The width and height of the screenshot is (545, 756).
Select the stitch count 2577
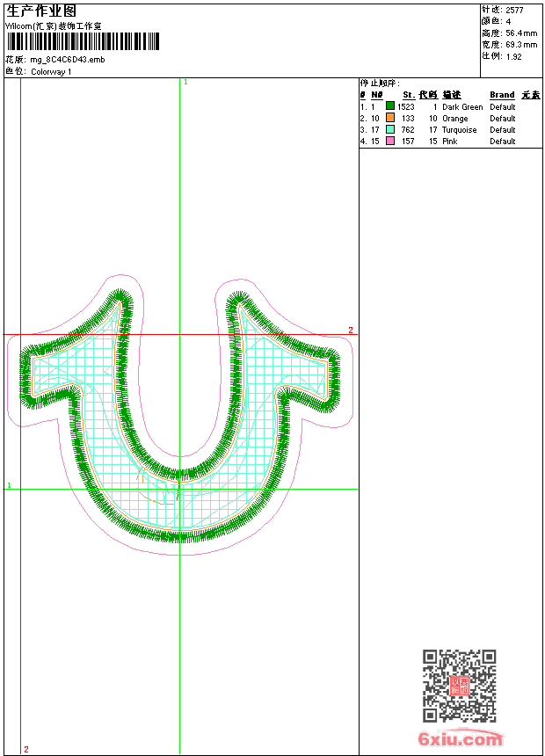tap(514, 10)
